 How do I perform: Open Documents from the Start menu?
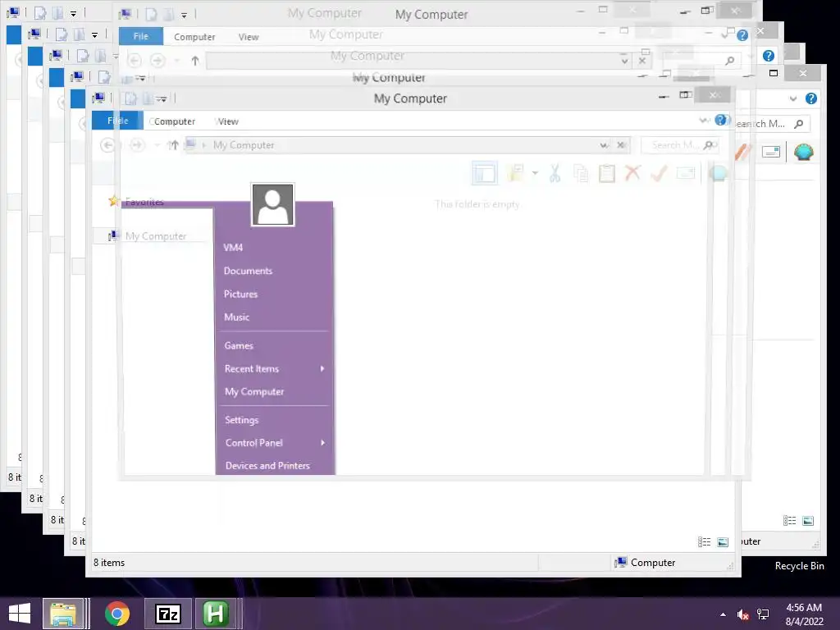point(248,271)
